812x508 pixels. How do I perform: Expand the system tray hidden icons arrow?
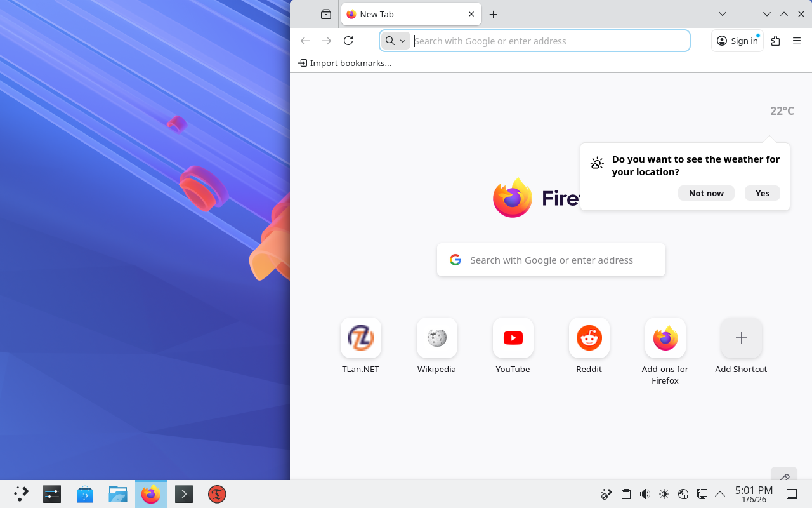coord(720,494)
